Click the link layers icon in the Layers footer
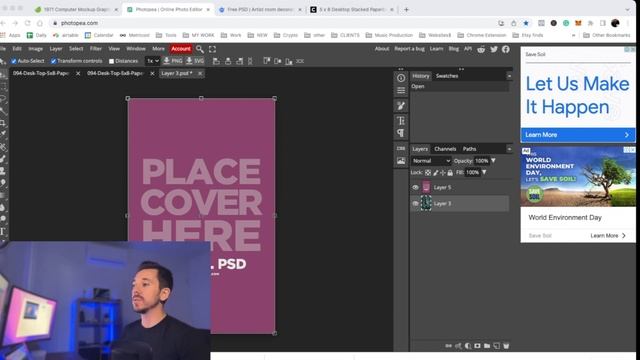This screenshot has height=360, width=640. click(x=449, y=346)
